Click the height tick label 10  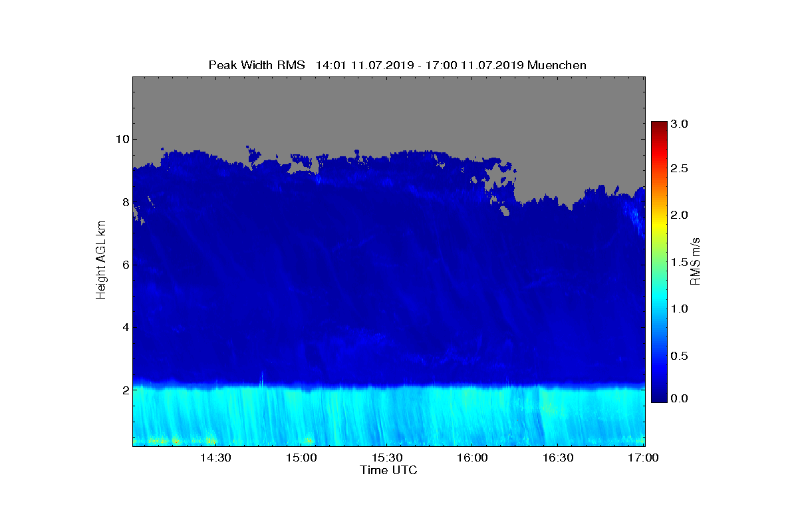pos(122,139)
